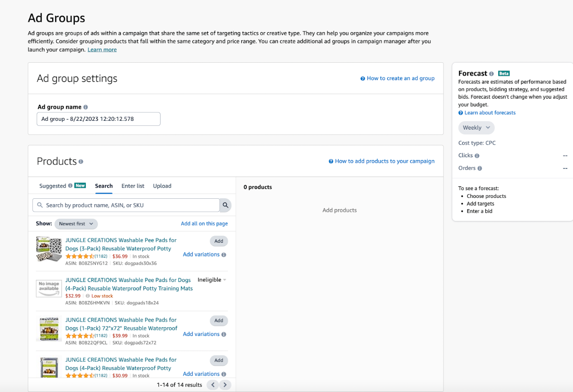Viewport: 573px width, 392px height.
Task: Open the Weekly forecast period dropdown
Action: click(476, 128)
